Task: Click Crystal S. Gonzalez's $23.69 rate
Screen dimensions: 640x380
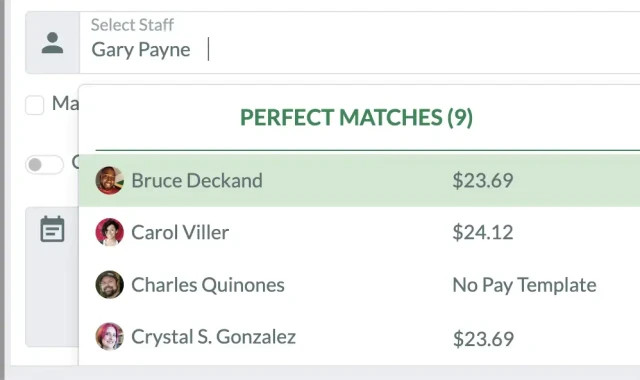Action: point(483,339)
